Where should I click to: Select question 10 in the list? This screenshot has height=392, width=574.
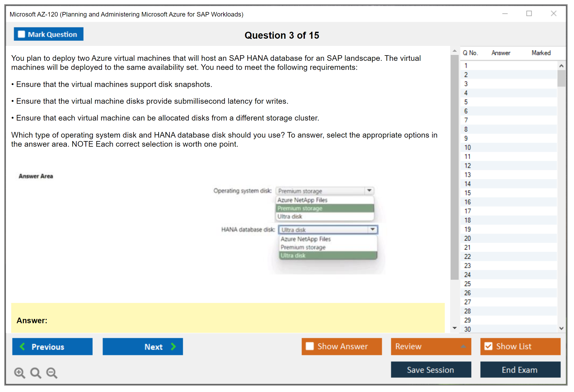tap(467, 147)
